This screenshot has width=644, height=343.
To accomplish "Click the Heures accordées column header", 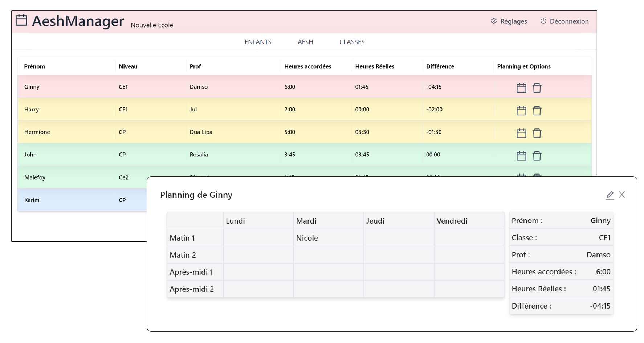I will 307,66.
